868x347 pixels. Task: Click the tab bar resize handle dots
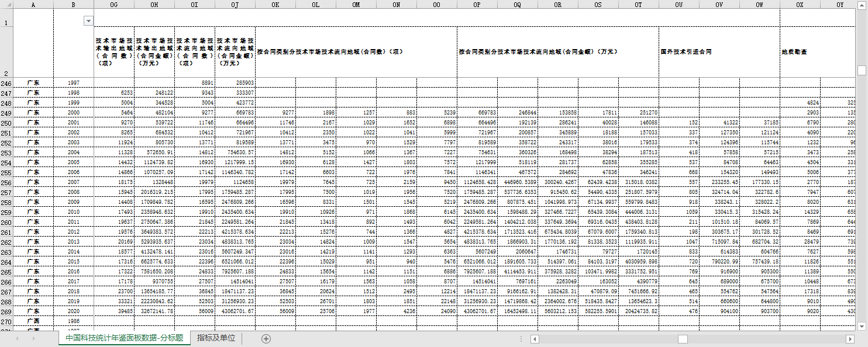(521, 339)
